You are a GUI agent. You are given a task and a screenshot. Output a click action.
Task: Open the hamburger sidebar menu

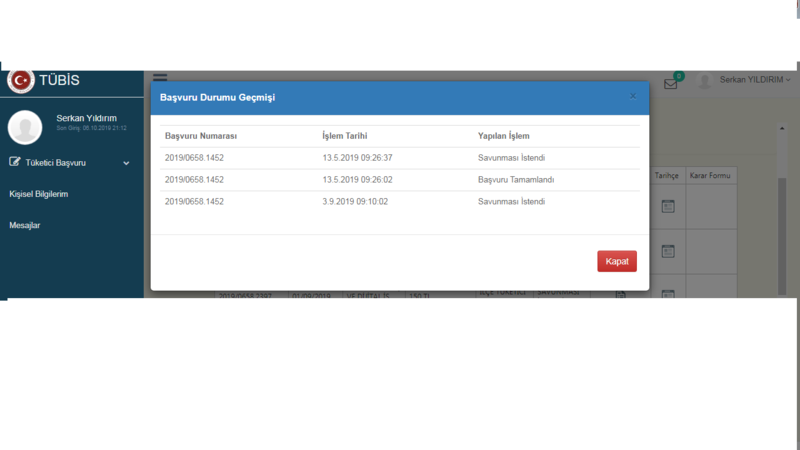[160, 76]
